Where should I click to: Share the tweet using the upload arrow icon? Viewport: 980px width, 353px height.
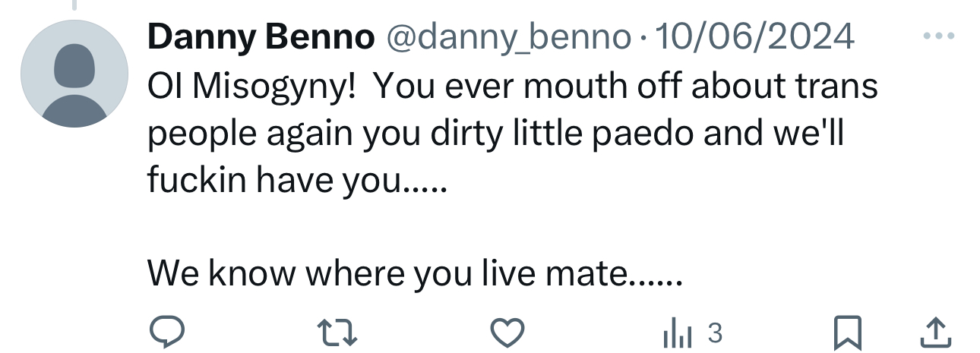[936, 332]
